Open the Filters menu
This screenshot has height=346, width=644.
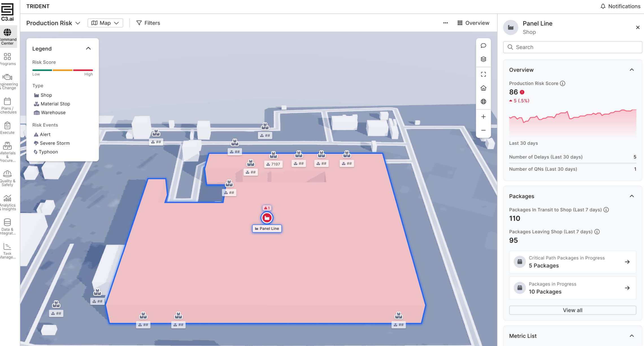(148, 23)
